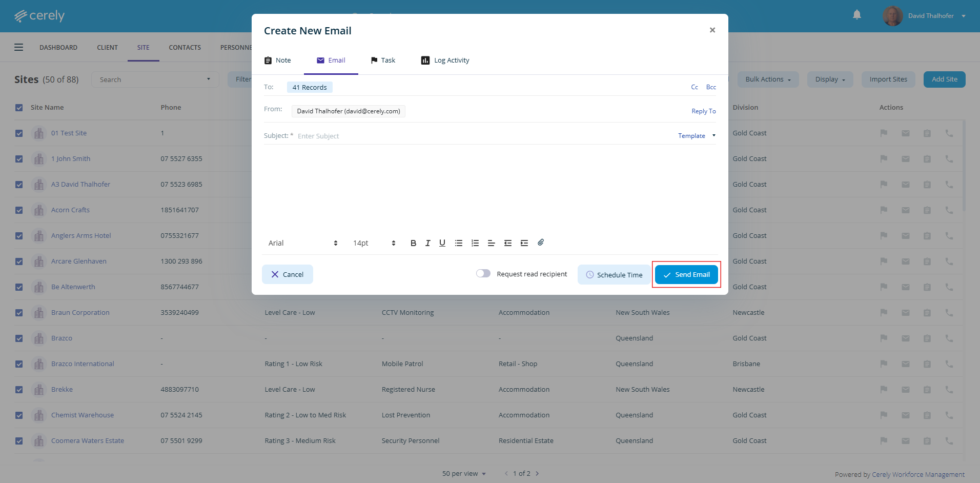Click the email icon for 1 John Smith
The height and width of the screenshot is (483, 980).
tap(906, 159)
